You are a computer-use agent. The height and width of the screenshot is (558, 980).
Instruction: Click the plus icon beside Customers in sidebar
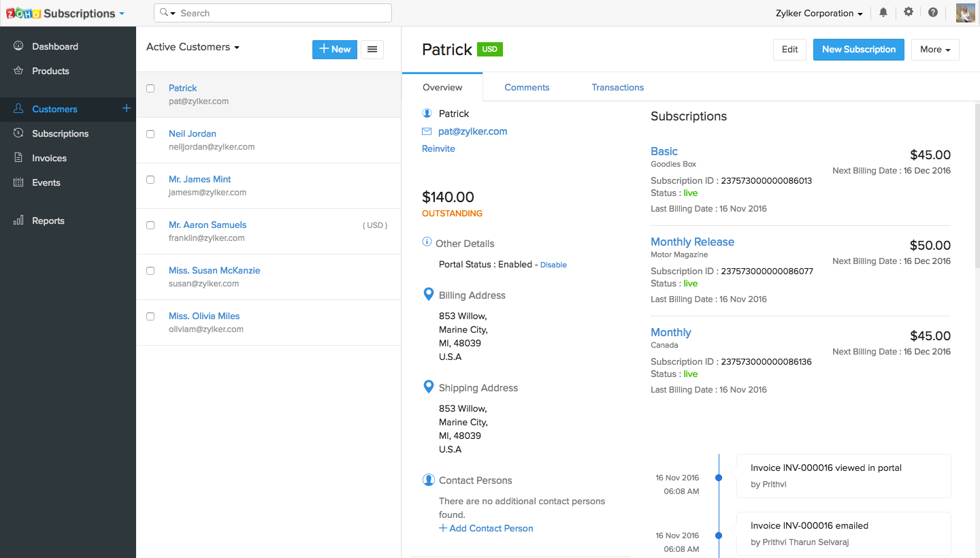click(126, 108)
